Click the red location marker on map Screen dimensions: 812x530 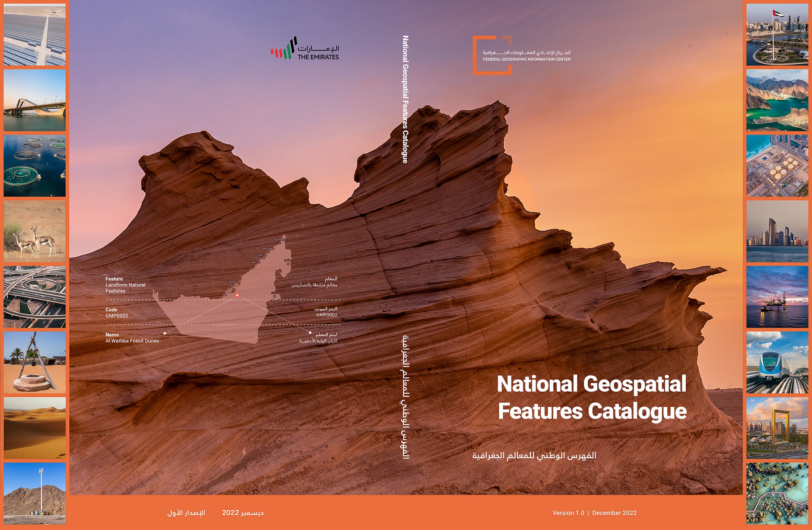tap(237, 296)
